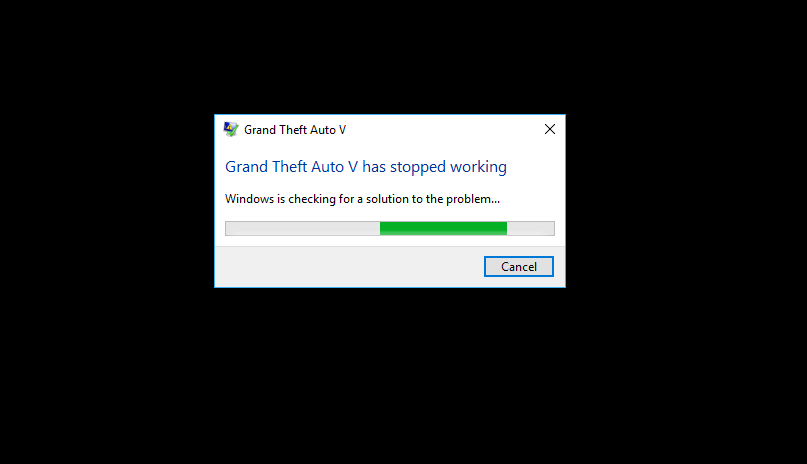This screenshot has height=464, width=807.
Task: Click the unfilled gray progress track before the green segment
Action: 303,228
